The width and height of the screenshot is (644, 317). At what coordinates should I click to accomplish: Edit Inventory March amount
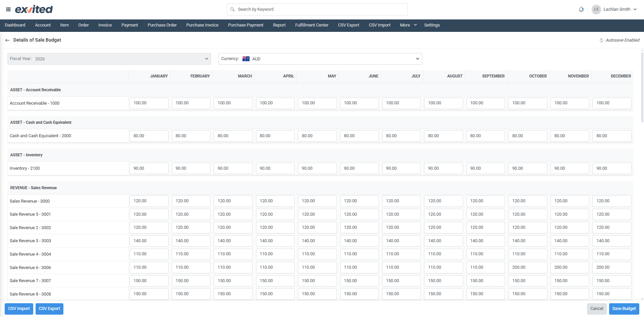(x=233, y=168)
